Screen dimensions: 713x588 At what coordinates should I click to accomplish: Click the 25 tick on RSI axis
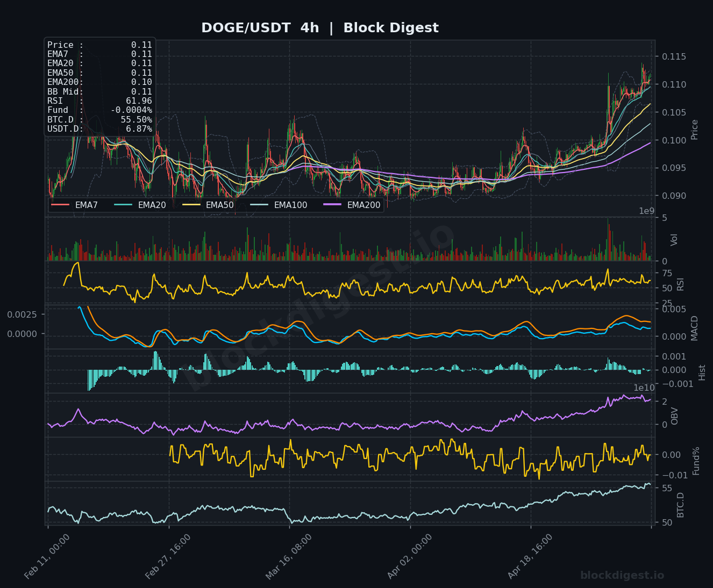[x=667, y=304]
